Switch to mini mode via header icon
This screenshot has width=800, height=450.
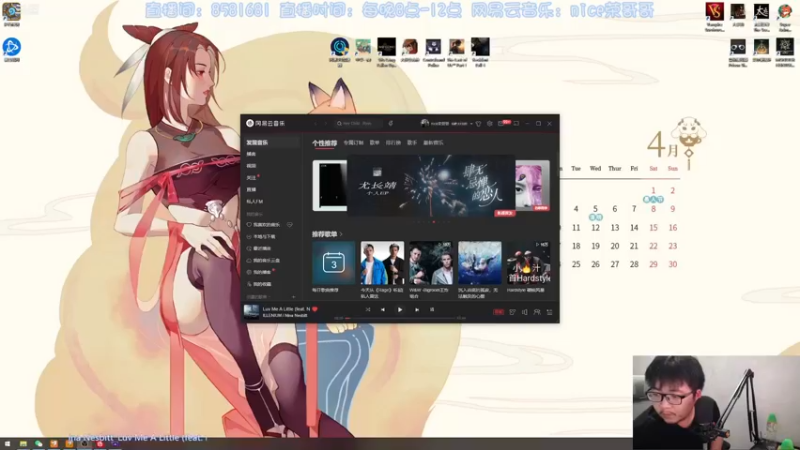[517, 123]
